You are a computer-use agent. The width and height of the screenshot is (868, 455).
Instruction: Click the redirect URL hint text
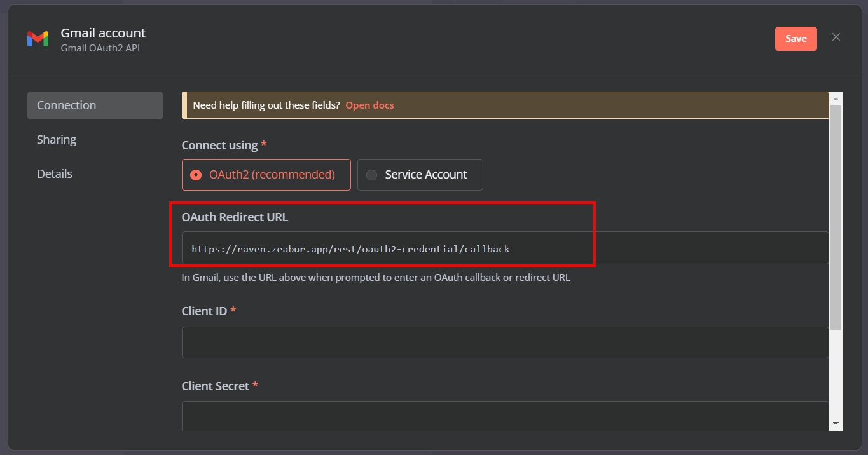coord(376,278)
